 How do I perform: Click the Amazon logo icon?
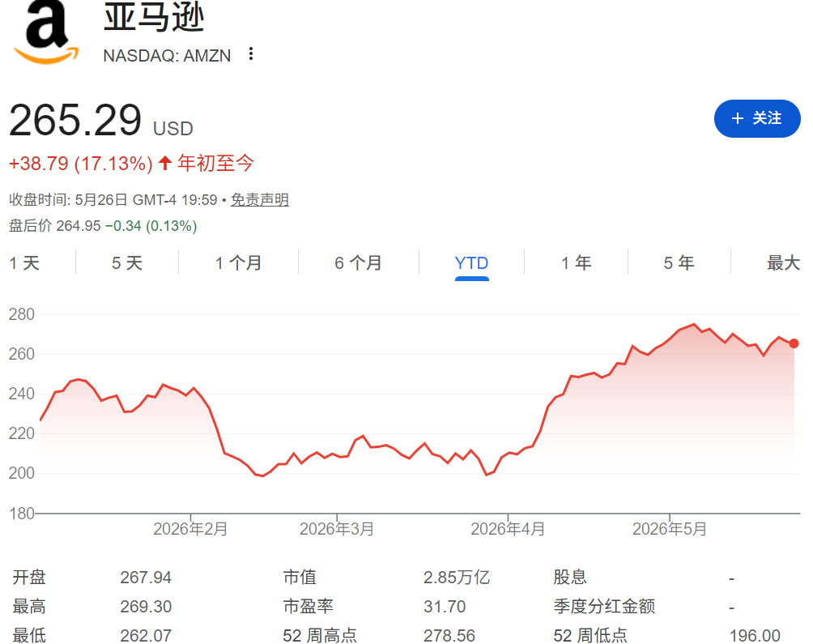pyautogui.click(x=46, y=32)
